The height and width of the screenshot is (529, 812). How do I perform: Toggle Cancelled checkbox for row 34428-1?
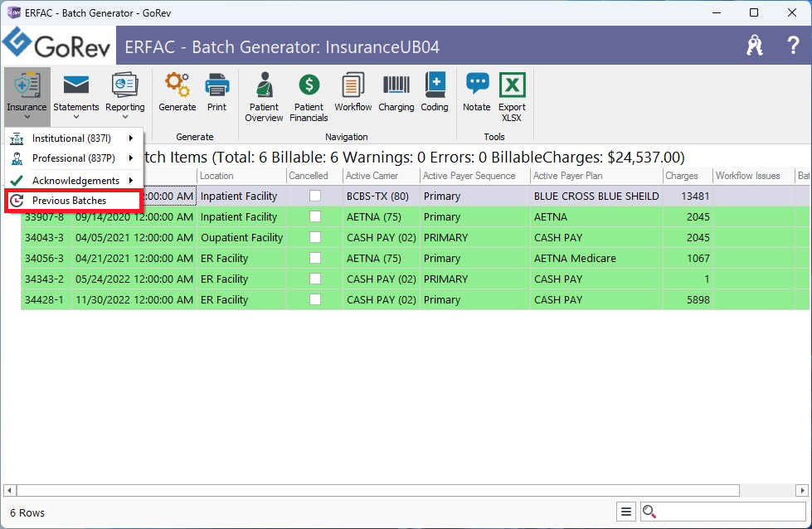[x=315, y=299]
